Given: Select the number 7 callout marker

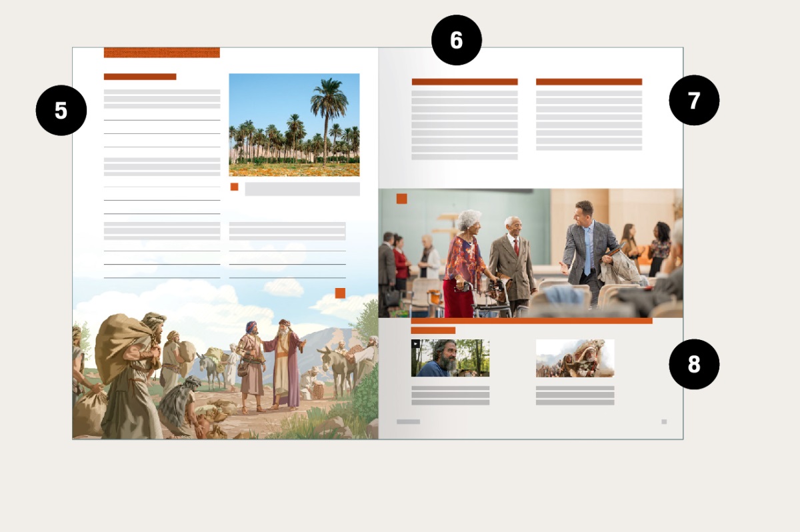Looking at the screenshot, I should click(x=694, y=100).
